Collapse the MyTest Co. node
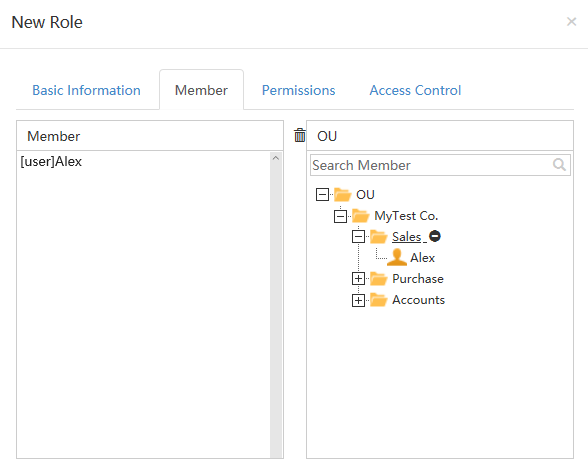588x476 pixels. point(340,216)
